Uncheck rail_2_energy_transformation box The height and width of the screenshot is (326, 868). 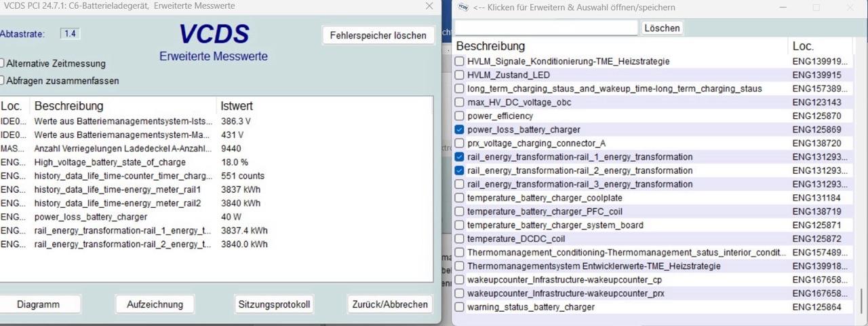(x=460, y=170)
